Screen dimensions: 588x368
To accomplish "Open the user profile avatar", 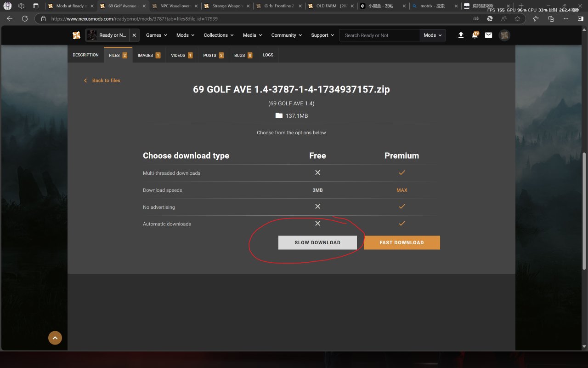I will (504, 35).
